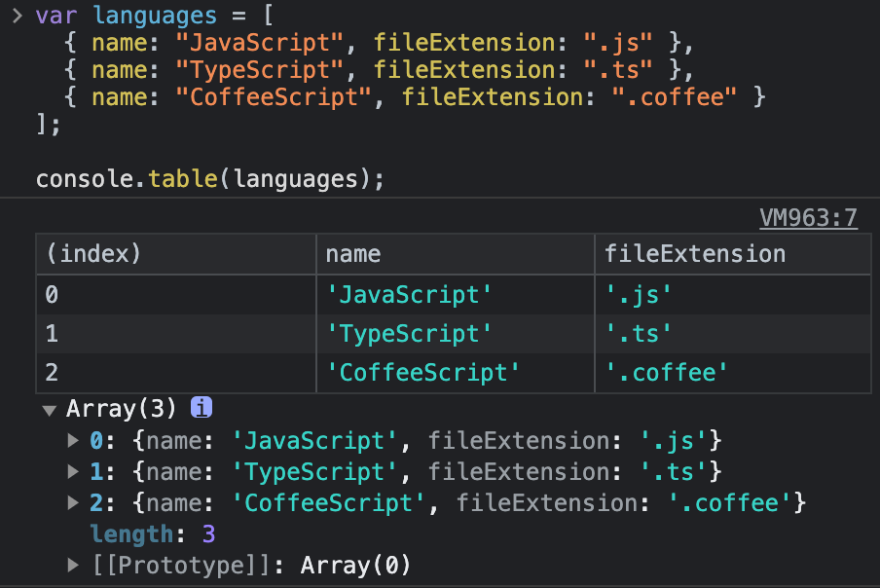Click the ".ts" string in the code
The height and width of the screenshot is (588, 880).
point(618,70)
